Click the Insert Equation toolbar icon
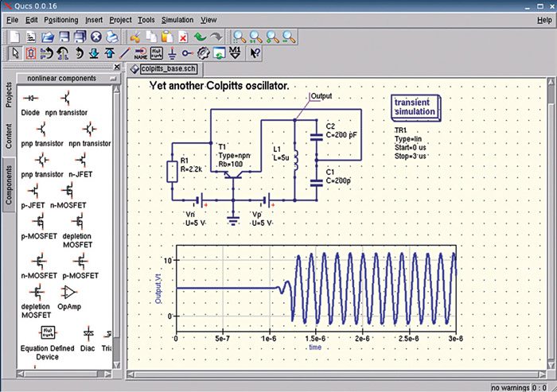The width and height of the screenshot is (557, 392). point(157,53)
